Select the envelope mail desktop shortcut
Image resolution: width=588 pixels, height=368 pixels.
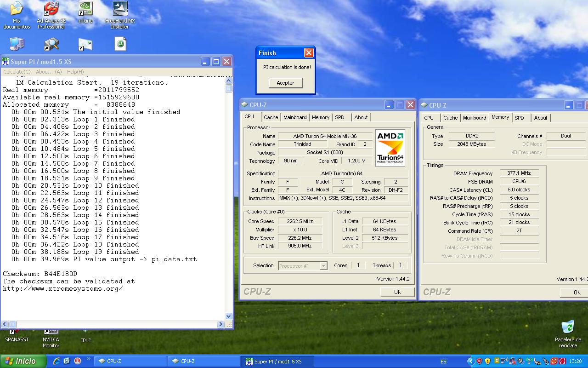[85, 44]
